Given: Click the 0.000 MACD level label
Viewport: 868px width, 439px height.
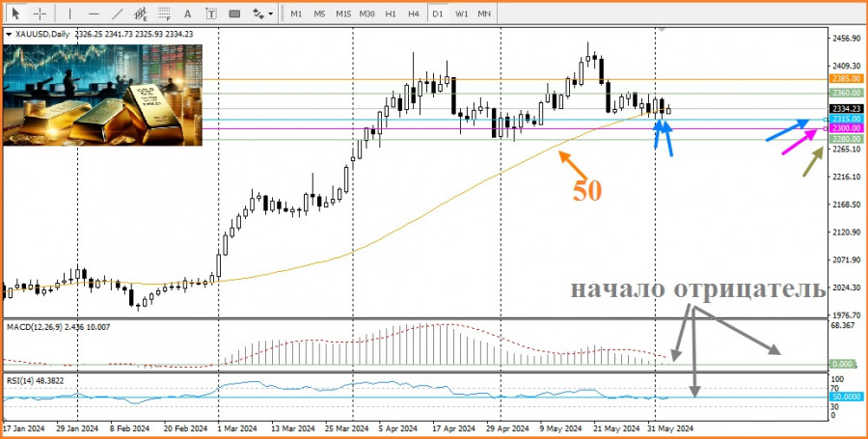Looking at the screenshot, I should tap(841, 364).
